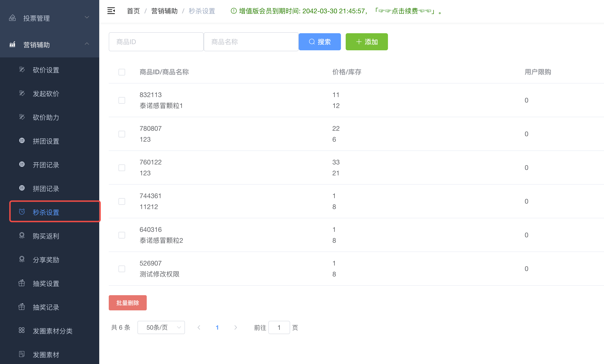Screen dimensions: 604x364
Task: Click the medal icon beside 购买返利
Action: coord(22,235)
